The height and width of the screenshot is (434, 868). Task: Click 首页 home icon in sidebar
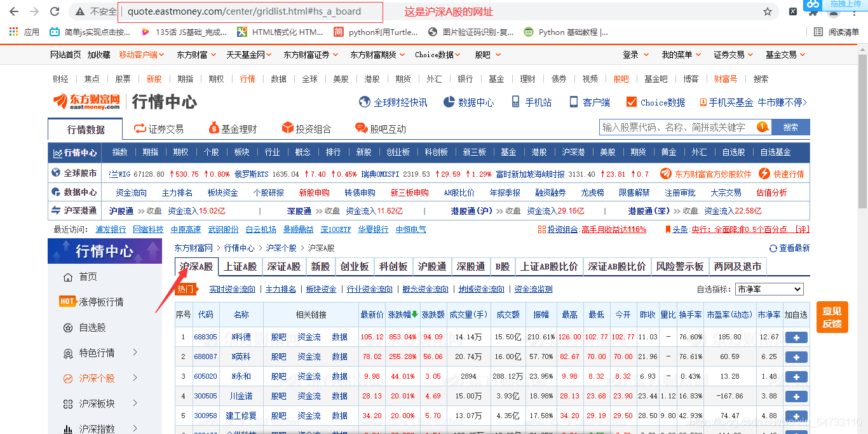(x=81, y=277)
